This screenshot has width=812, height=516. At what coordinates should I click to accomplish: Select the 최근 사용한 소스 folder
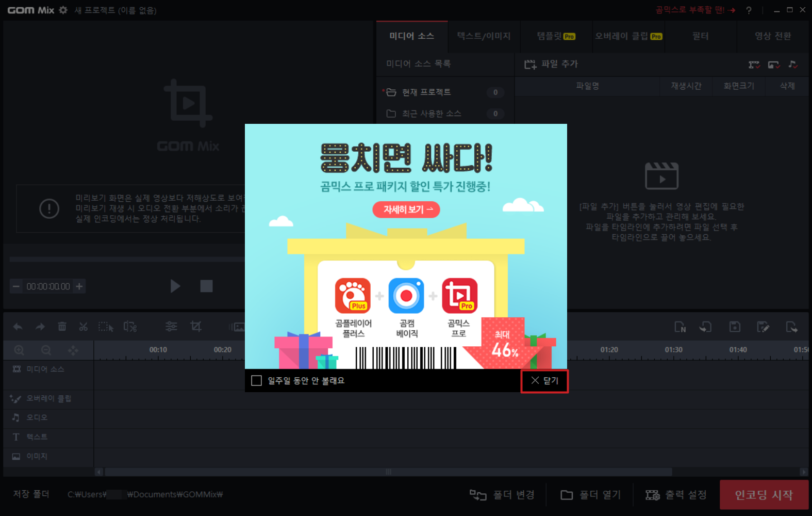(444, 114)
